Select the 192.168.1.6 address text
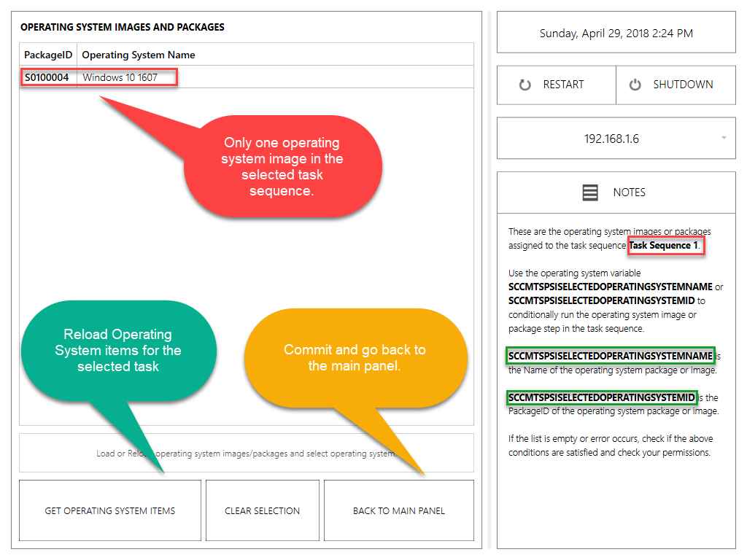747x560 pixels. coord(611,139)
